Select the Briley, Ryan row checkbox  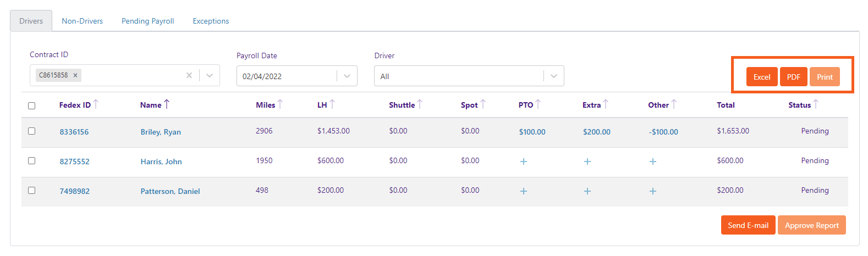tap(32, 131)
